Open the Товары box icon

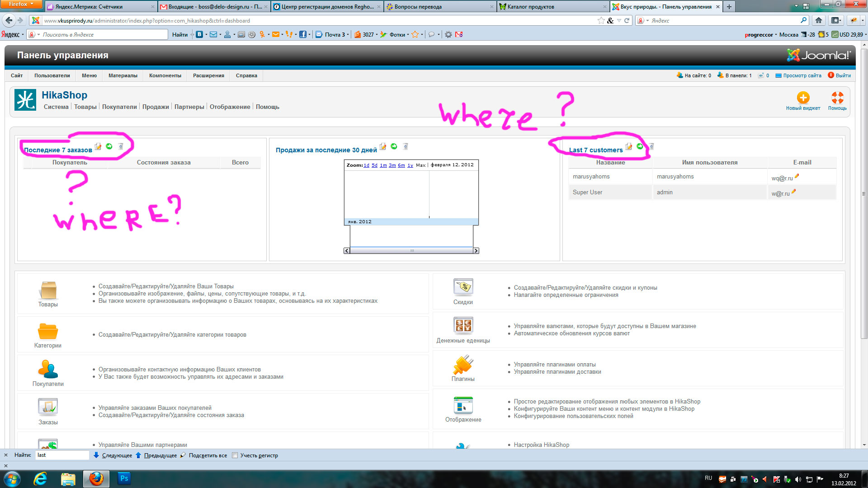coord(48,291)
